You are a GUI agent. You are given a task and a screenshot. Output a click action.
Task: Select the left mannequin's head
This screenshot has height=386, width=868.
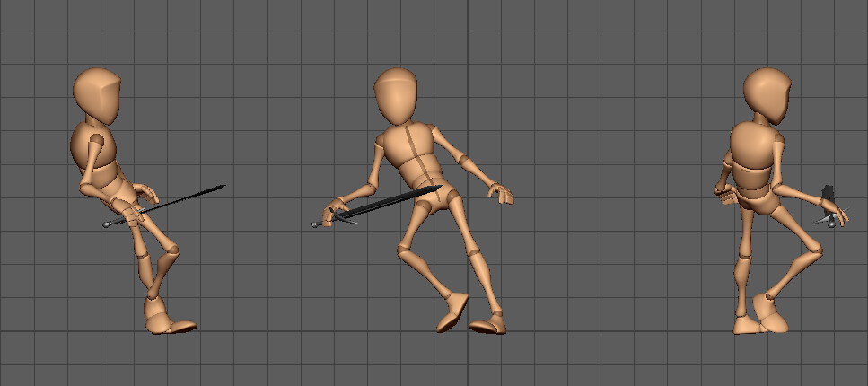97,95
